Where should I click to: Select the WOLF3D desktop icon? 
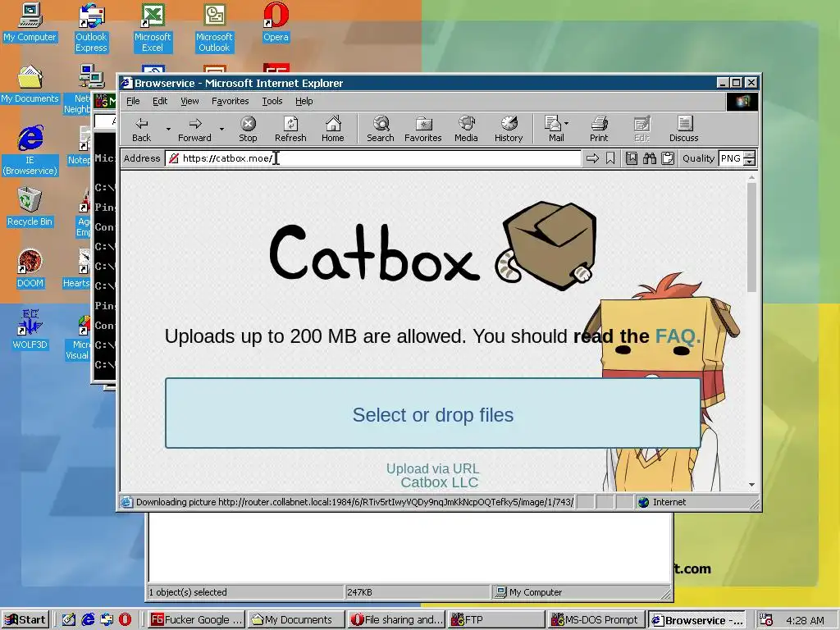click(30, 330)
